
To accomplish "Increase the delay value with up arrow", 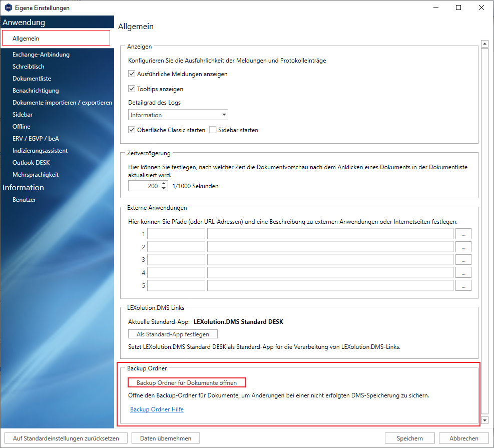I will [164, 183].
